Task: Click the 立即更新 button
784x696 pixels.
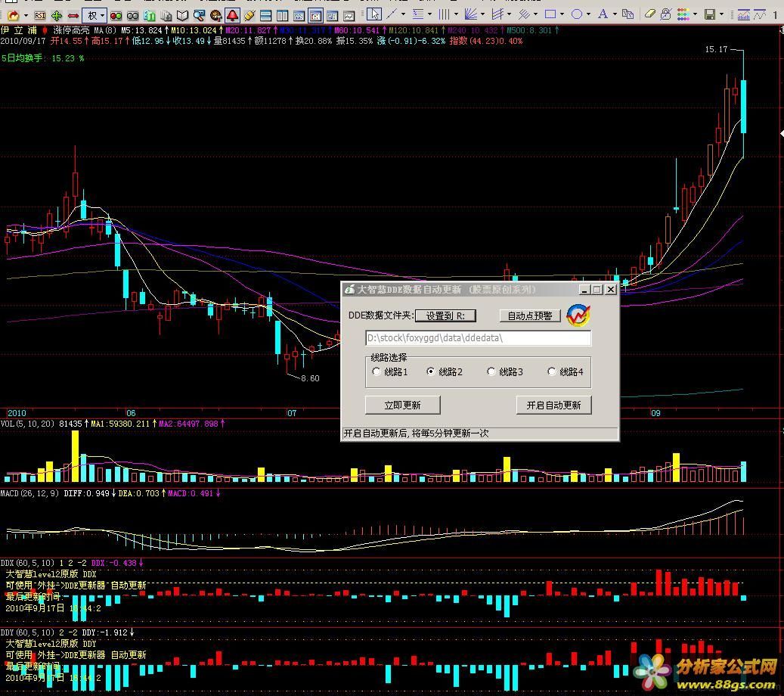Action: coord(402,405)
